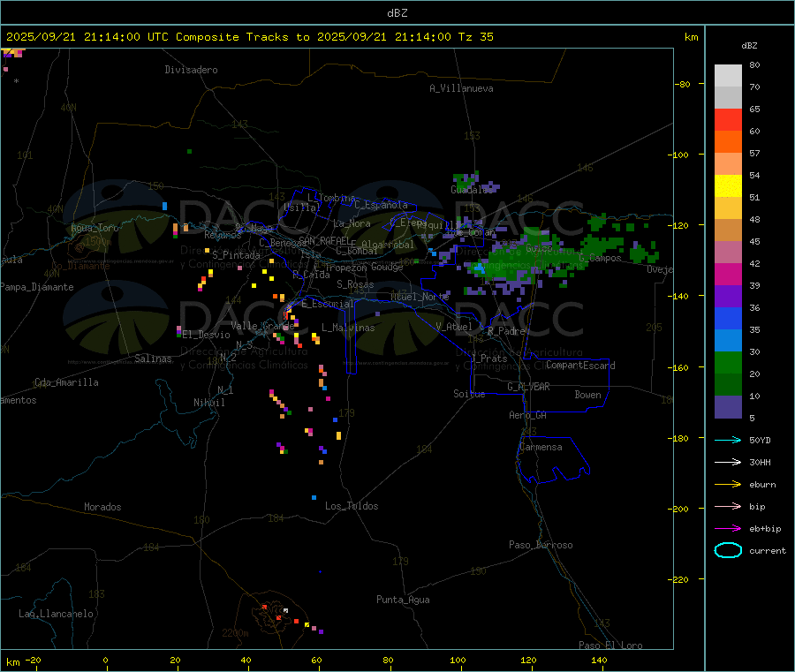Click the cyan 50YD arrow legend icon
The image size is (795, 672).
pos(728,440)
